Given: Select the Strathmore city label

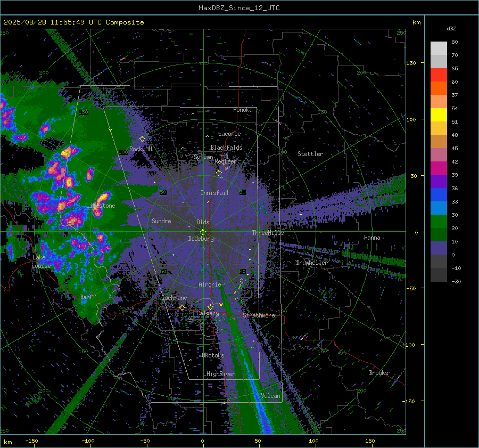Looking at the screenshot, I should point(259,315).
